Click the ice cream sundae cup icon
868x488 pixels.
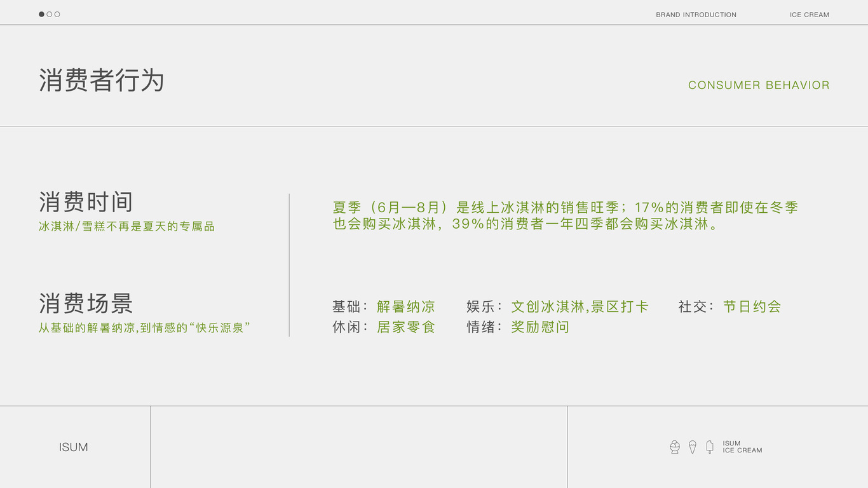[675, 447]
